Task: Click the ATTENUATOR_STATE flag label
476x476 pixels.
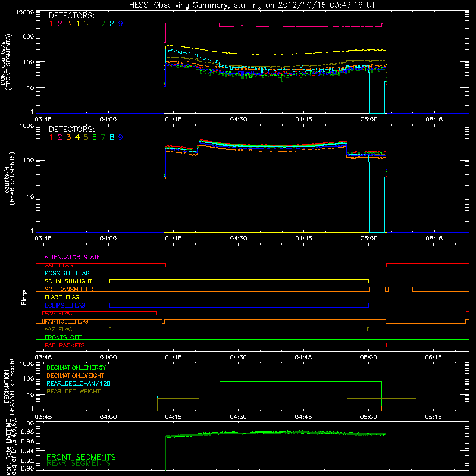Action: click(72, 257)
